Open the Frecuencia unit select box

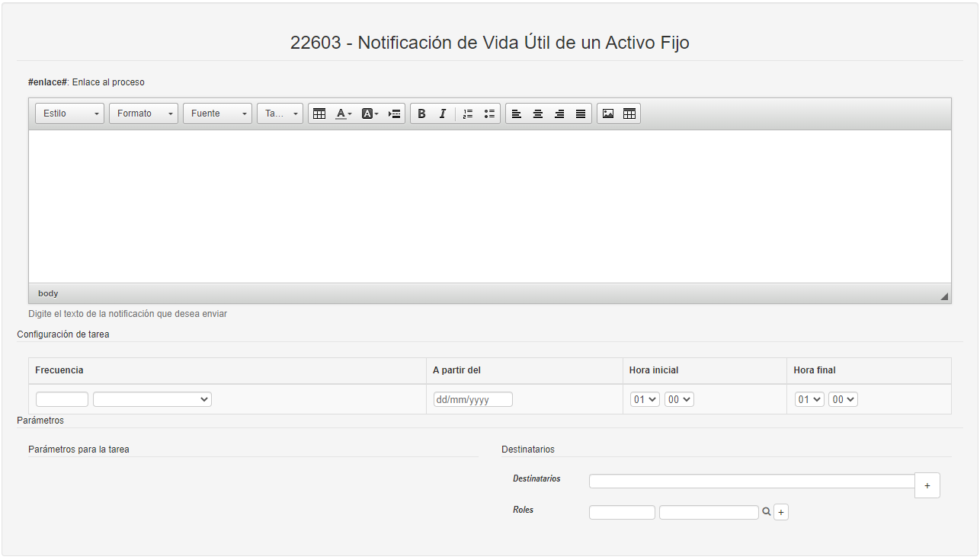tap(152, 399)
